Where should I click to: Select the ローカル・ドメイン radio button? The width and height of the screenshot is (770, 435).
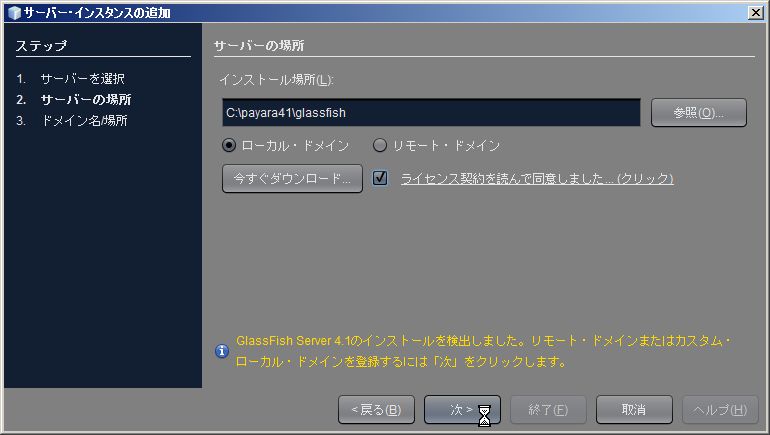point(229,145)
